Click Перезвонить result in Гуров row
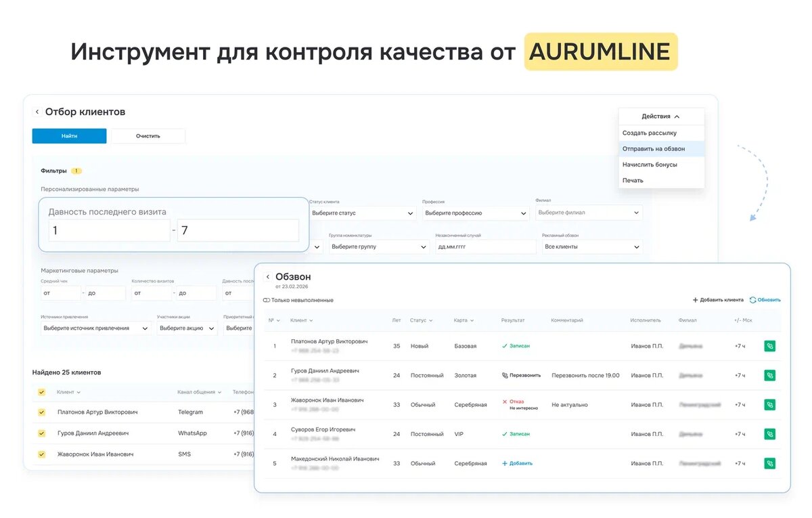This screenshot has height=518, width=812. [x=521, y=375]
